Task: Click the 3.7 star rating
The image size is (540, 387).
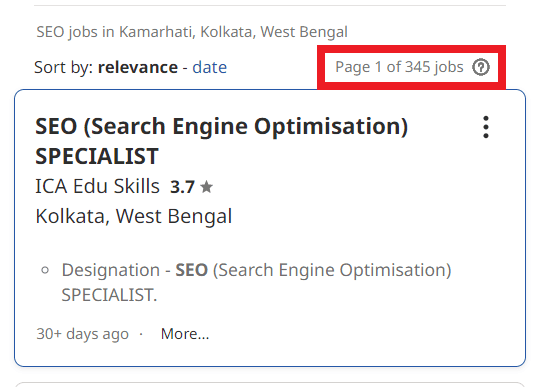Action: [191, 187]
